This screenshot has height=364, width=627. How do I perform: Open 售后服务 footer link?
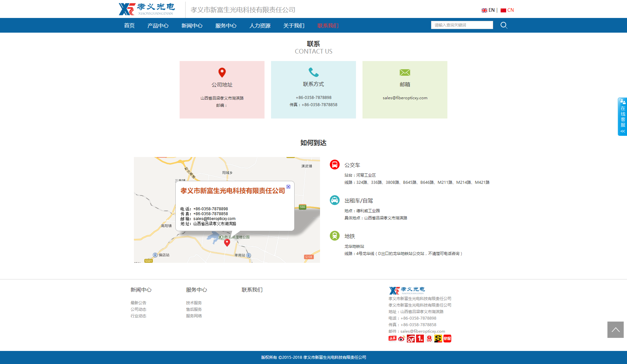click(194, 309)
